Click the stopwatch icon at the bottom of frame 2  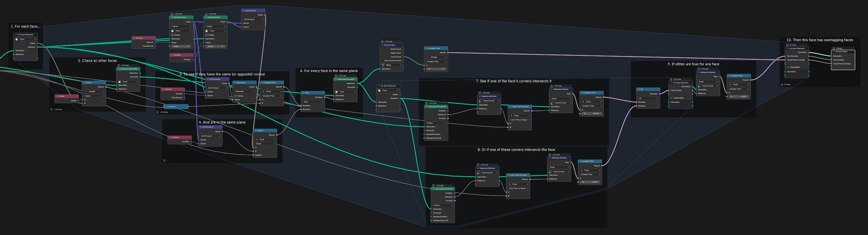pos(51,109)
